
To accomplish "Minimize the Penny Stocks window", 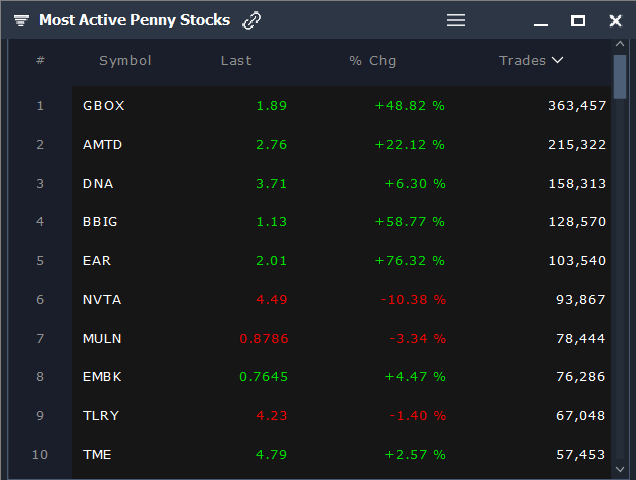I will 541,21.
